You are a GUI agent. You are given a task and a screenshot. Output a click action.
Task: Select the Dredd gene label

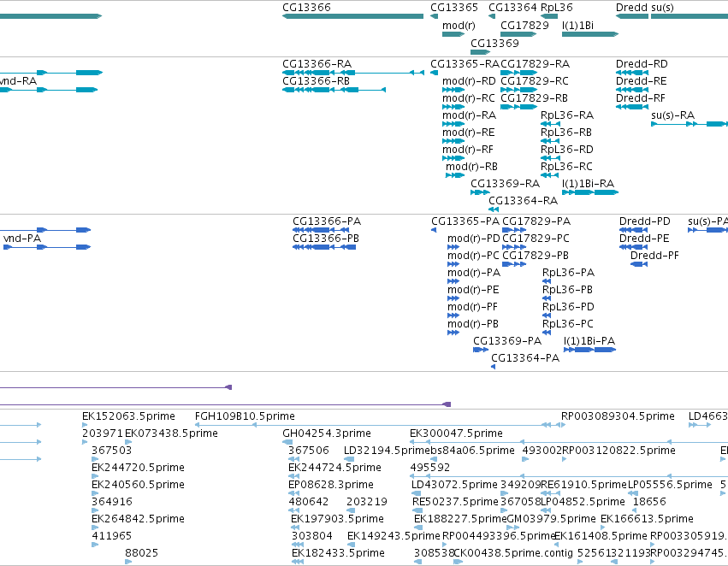click(x=631, y=8)
